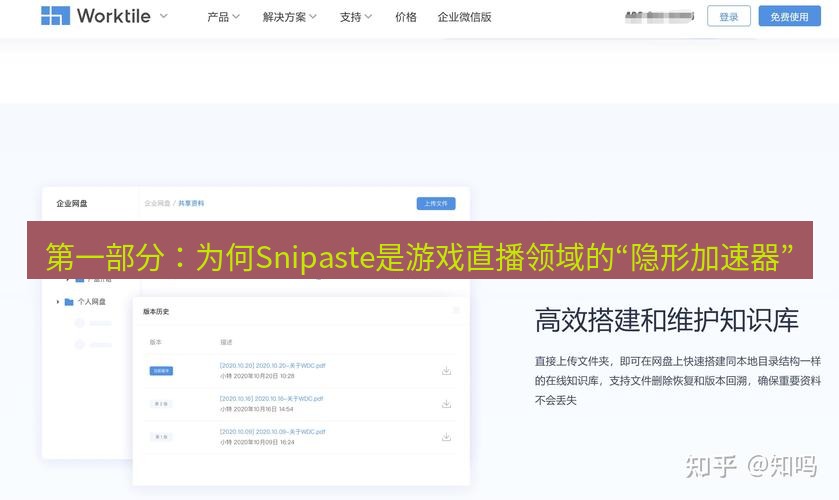Click the 版本历史 panel title
The height and width of the screenshot is (500, 839).
pyautogui.click(x=156, y=312)
